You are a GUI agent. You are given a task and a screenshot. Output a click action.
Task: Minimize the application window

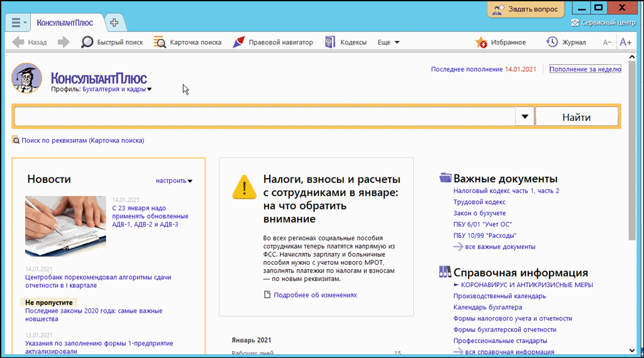click(582, 8)
